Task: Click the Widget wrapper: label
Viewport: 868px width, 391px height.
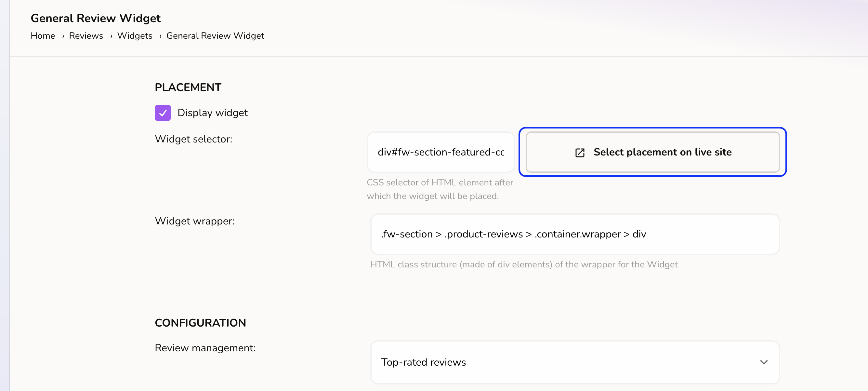Action: tap(195, 221)
